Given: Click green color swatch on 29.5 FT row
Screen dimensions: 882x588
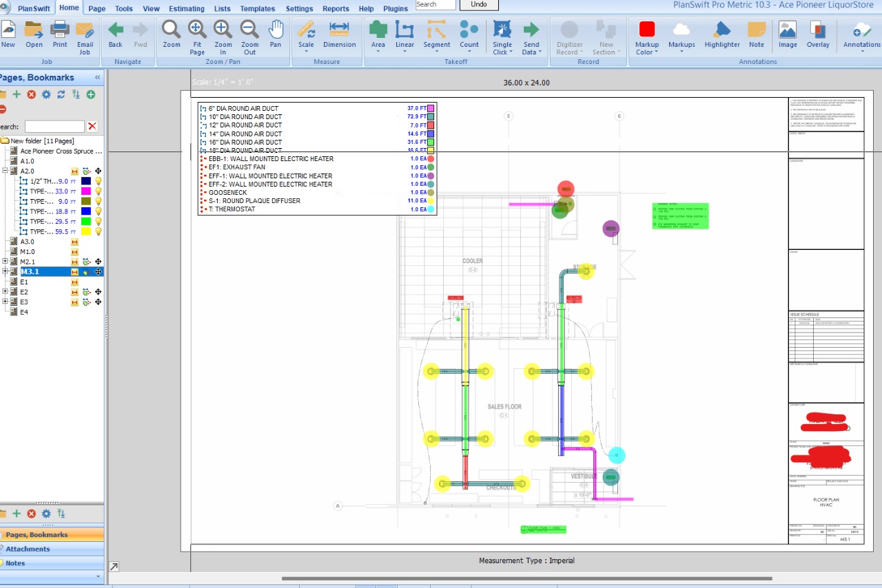Looking at the screenshot, I should [86, 222].
